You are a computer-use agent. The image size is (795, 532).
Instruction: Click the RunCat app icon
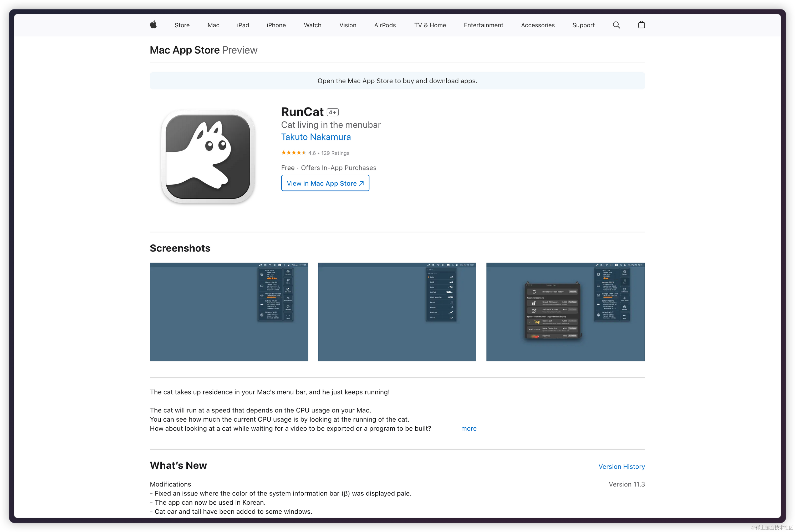coord(208,156)
